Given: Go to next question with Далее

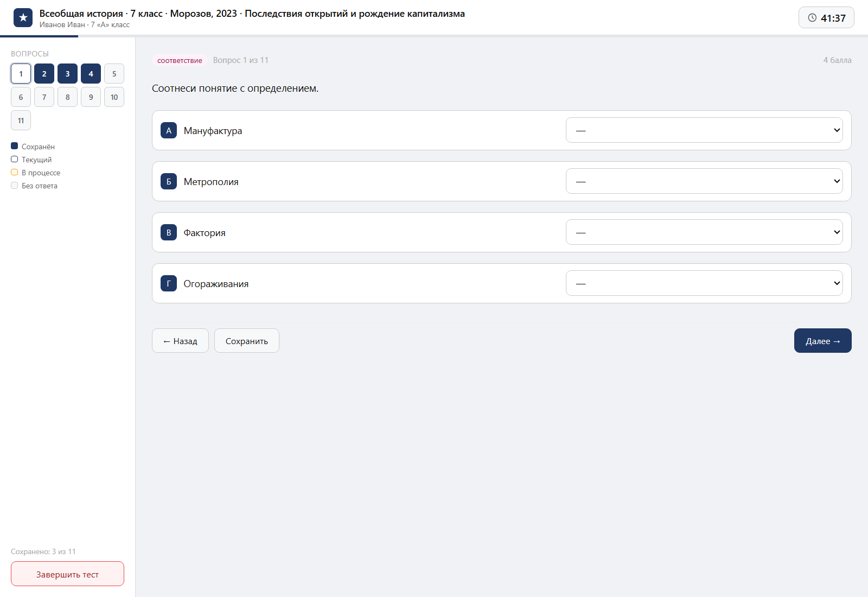Looking at the screenshot, I should pos(823,341).
